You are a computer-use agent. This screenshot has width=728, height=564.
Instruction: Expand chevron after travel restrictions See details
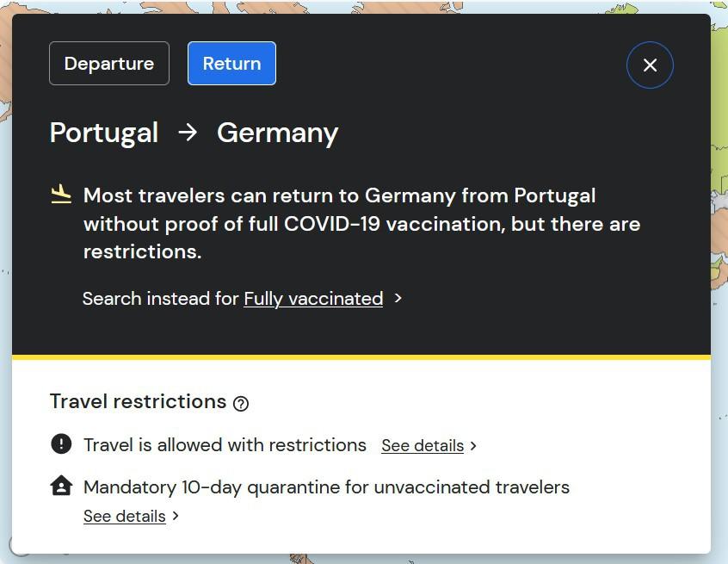point(473,446)
